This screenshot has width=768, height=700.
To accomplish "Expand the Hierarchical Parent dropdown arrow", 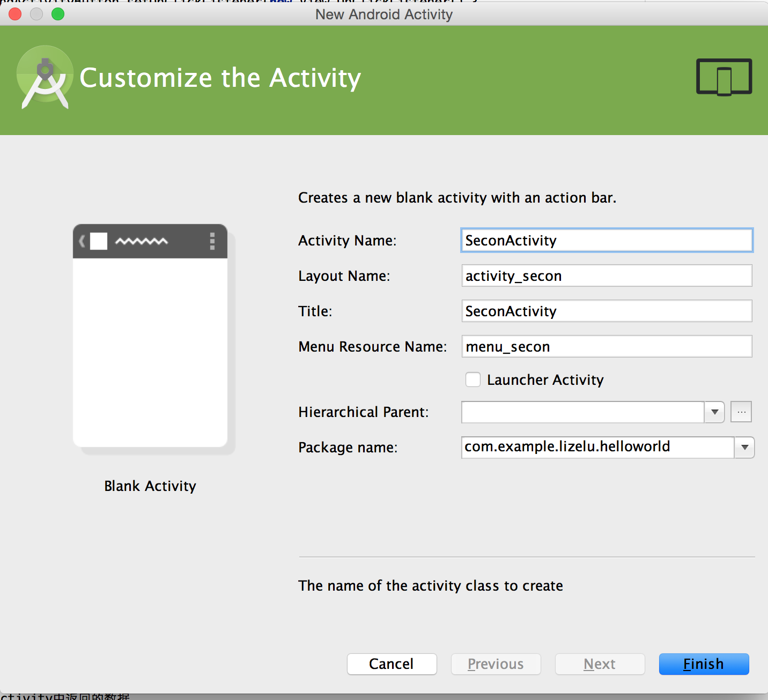I will pyautogui.click(x=714, y=412).
